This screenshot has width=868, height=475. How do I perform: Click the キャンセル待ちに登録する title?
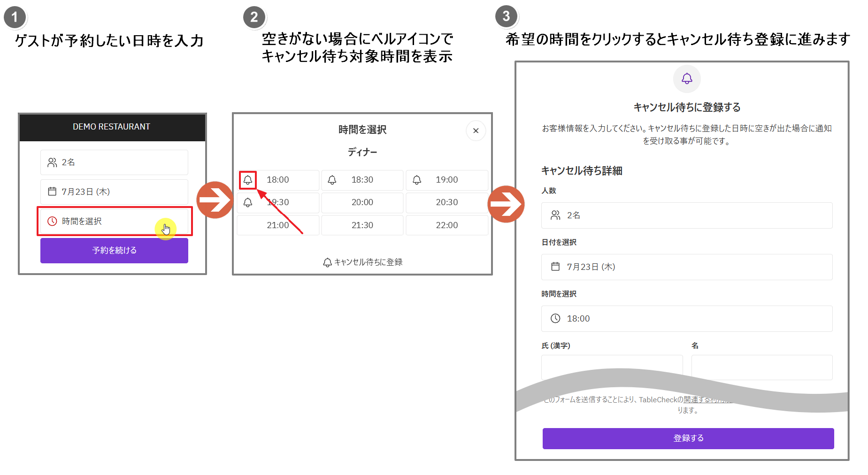(687, 107)
